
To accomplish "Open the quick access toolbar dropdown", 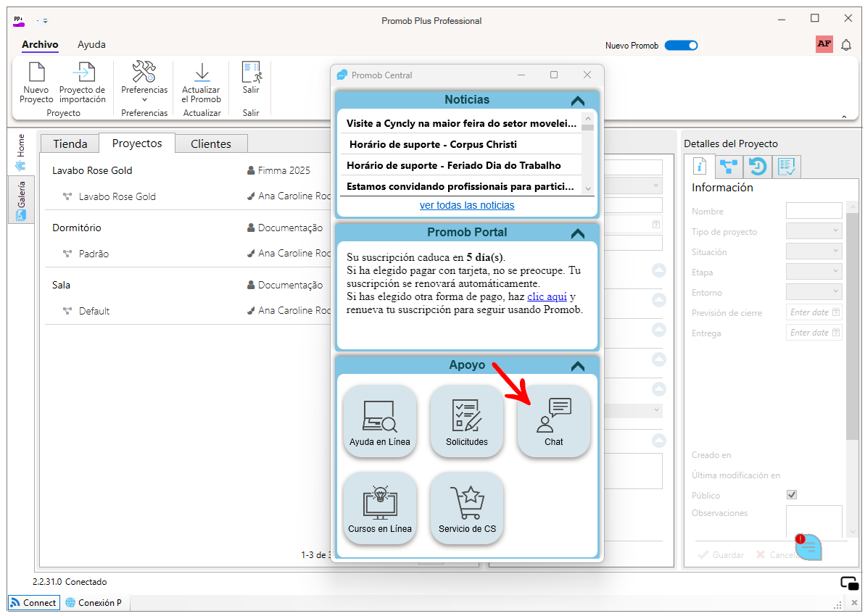I will click(x=45, y=21).
